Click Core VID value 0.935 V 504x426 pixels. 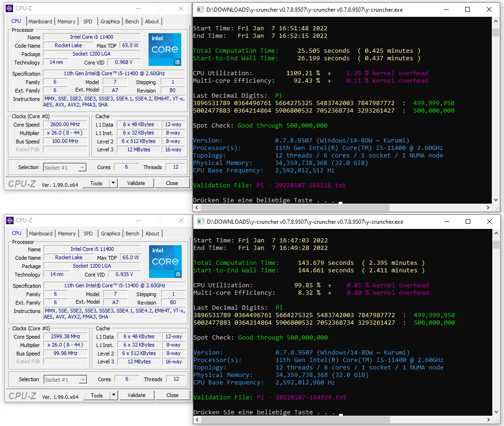tap(124, 275)
